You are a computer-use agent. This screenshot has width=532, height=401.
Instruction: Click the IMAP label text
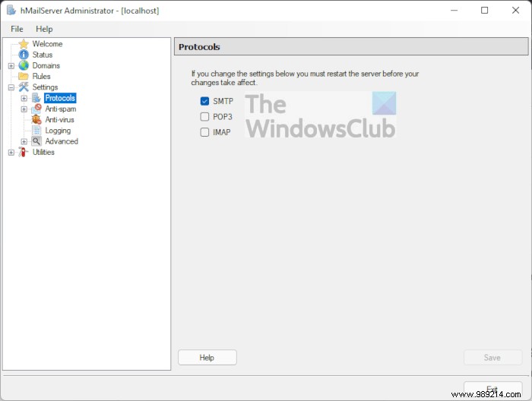(222, 132)
